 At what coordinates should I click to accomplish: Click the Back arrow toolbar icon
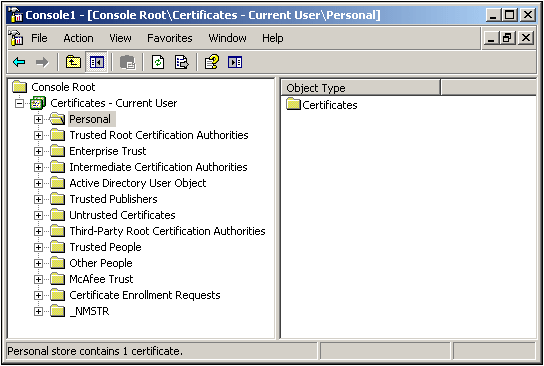coord(19,62)
